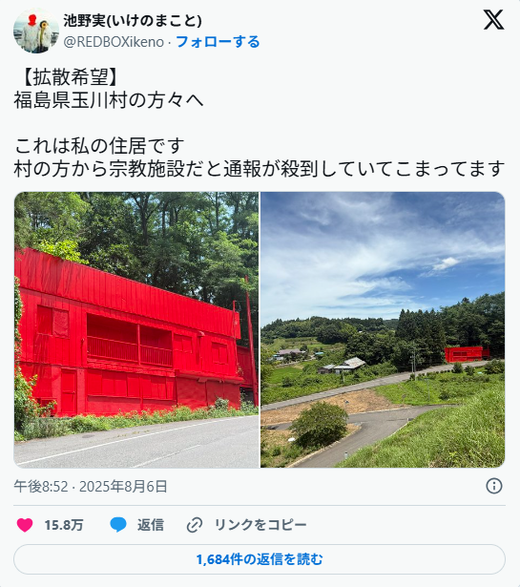Open the post info circle icon
Viewport: 520px width, 587px height.
[494, 486]
